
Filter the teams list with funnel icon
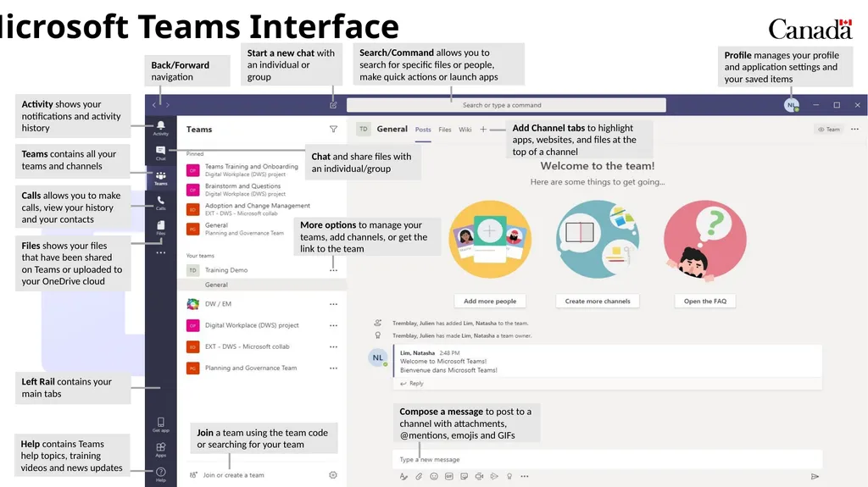pyautogui.click(x=333, y=129)
